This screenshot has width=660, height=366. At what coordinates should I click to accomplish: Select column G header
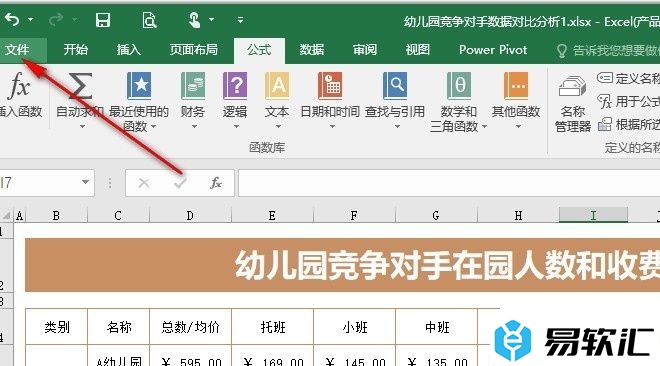436,216
